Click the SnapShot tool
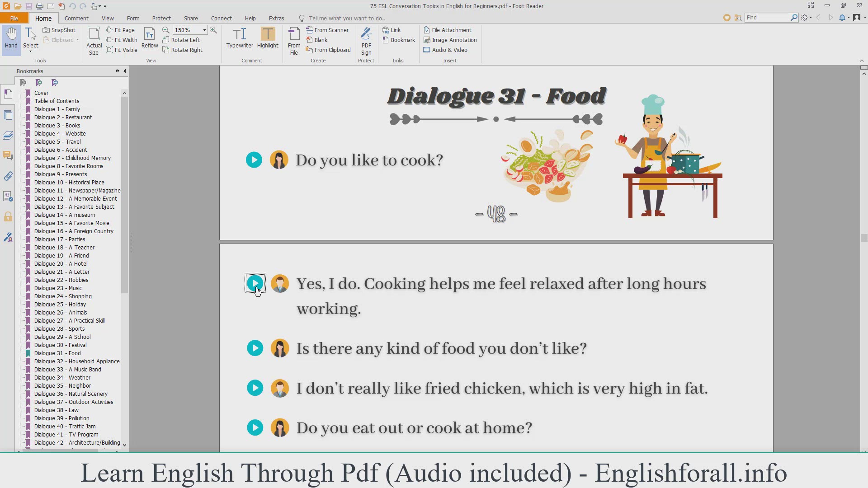The image size is (868, 488). pyautogui.click(x=59, y=30)
